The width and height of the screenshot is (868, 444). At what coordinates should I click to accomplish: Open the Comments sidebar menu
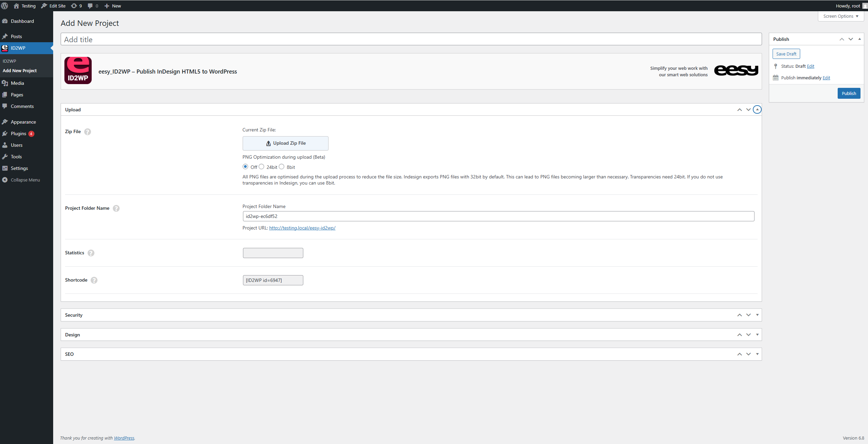pos(27,106)
